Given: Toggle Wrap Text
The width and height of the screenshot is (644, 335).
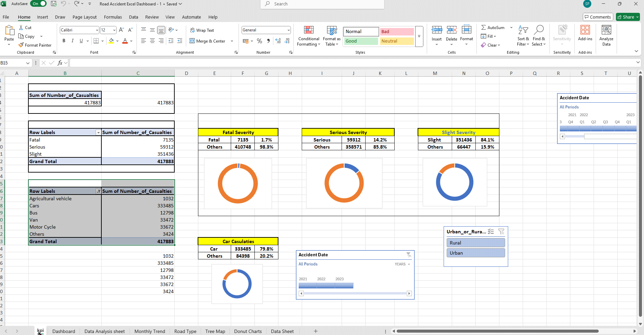Looking at the screenshot, I should (x=202, y=30).
